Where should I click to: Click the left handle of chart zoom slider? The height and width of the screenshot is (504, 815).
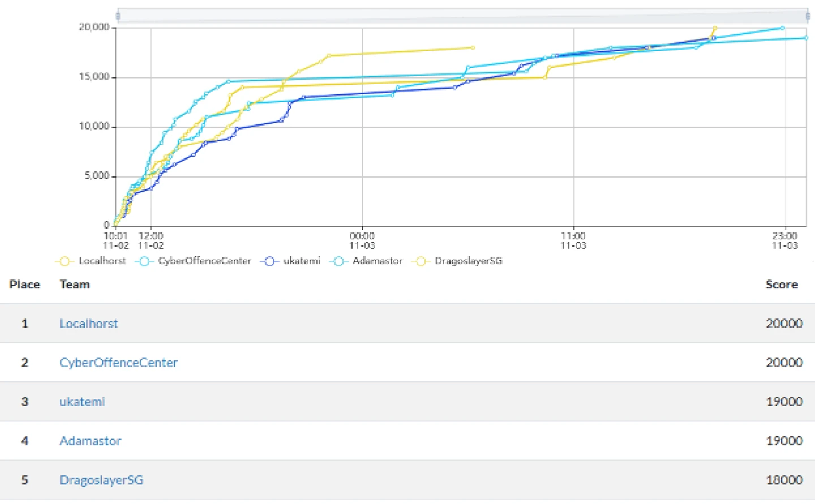tap(118, 16)
